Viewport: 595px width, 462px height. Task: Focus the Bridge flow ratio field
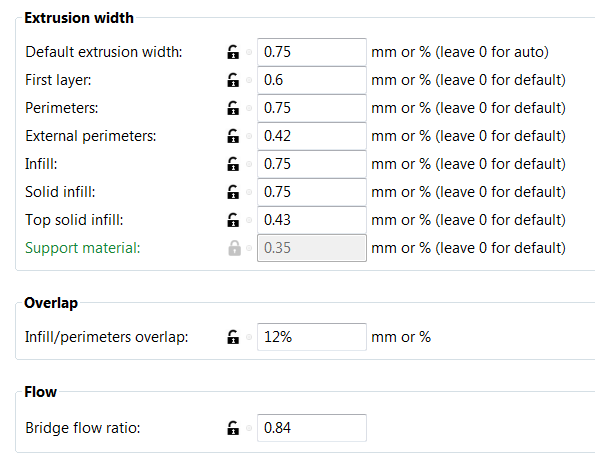(x=312, y=428)
